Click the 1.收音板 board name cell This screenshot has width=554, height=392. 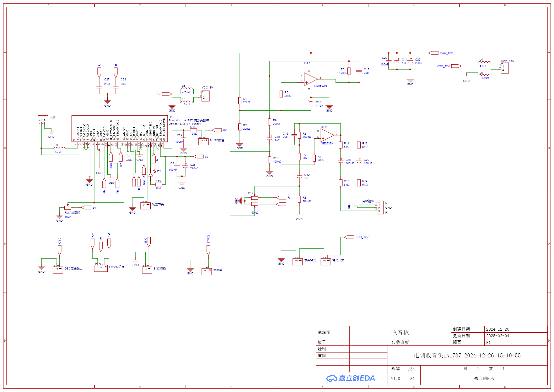pyautogui.click(x=400, y=342)
